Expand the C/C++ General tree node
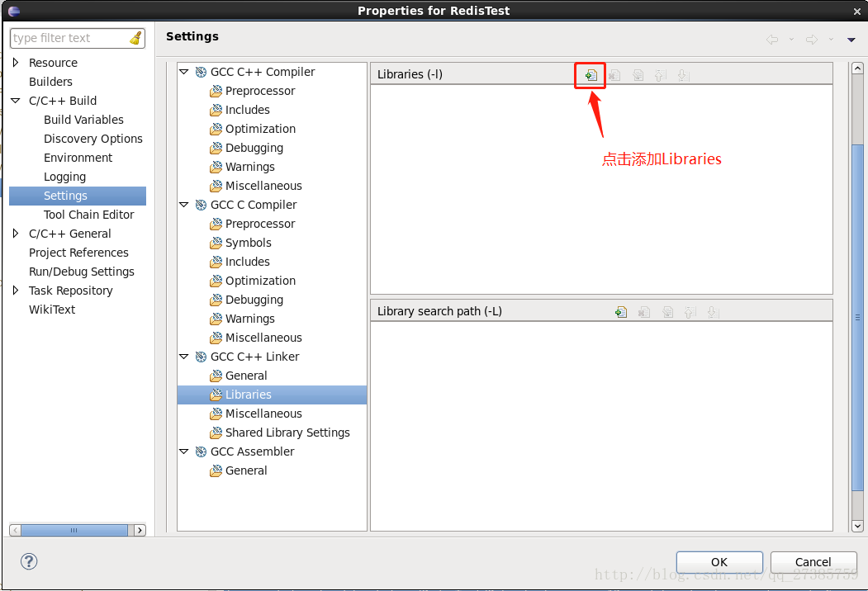Screen dimensions: 868x591 click(x=16, y=234)
